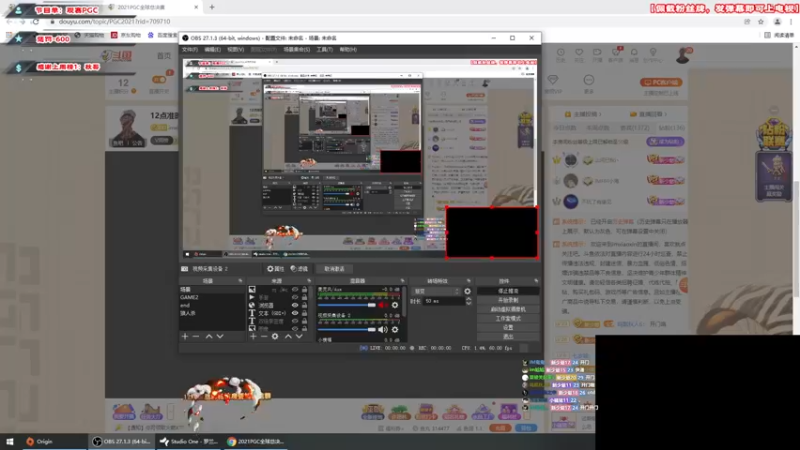Open the File menu in OBS

pos(190,49)
